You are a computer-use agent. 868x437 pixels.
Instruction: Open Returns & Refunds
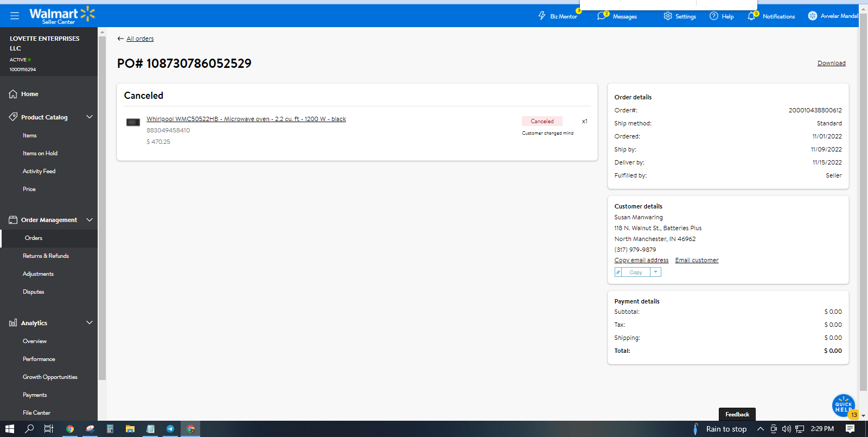coord(46,256)
